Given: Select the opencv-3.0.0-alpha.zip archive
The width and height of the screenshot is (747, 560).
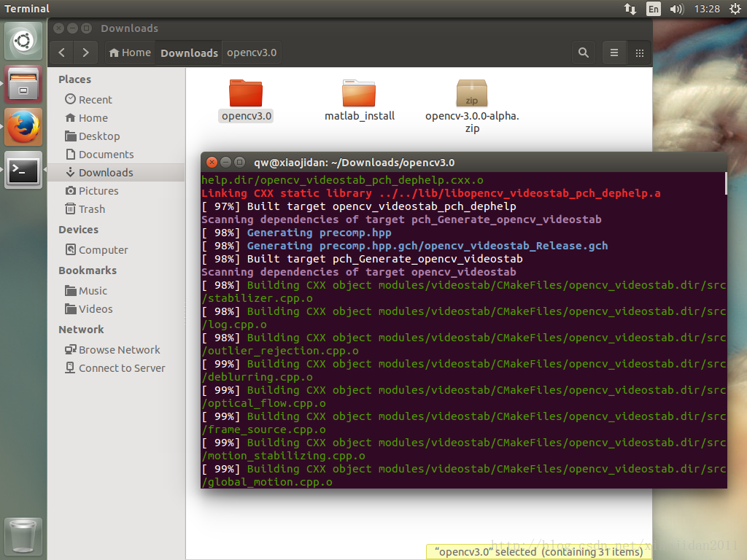Looking at the screenshot, I should tap(472, 93).
